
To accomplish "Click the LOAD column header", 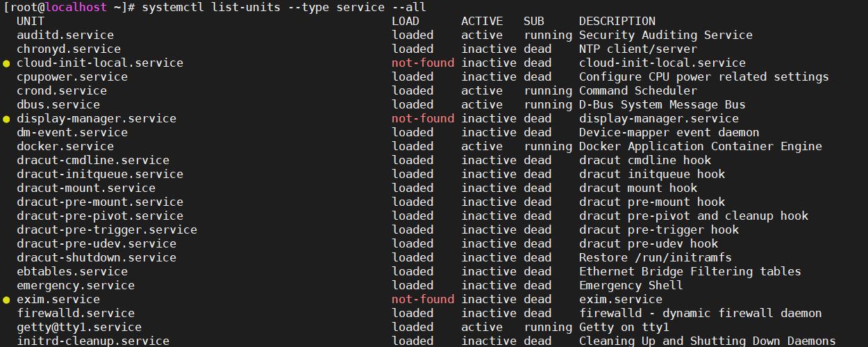I will pos(406,21).
